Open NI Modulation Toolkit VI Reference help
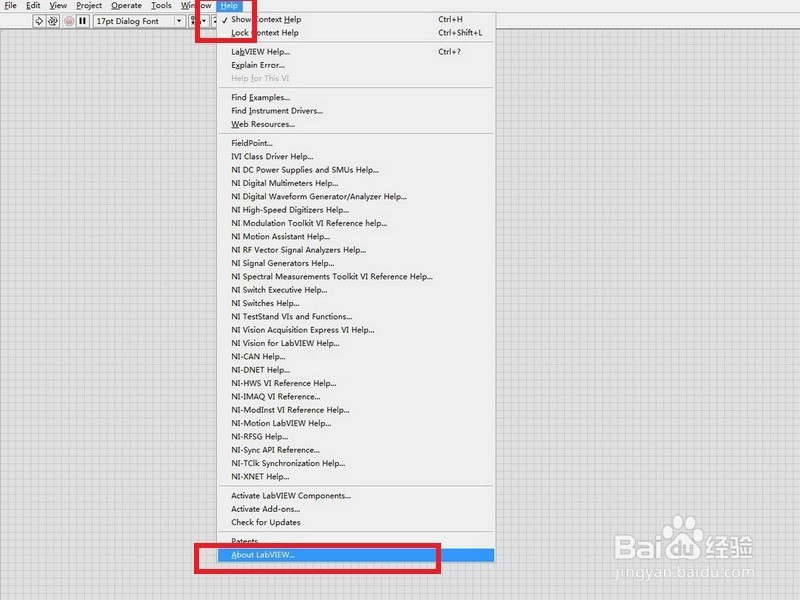 click(356, 223)
